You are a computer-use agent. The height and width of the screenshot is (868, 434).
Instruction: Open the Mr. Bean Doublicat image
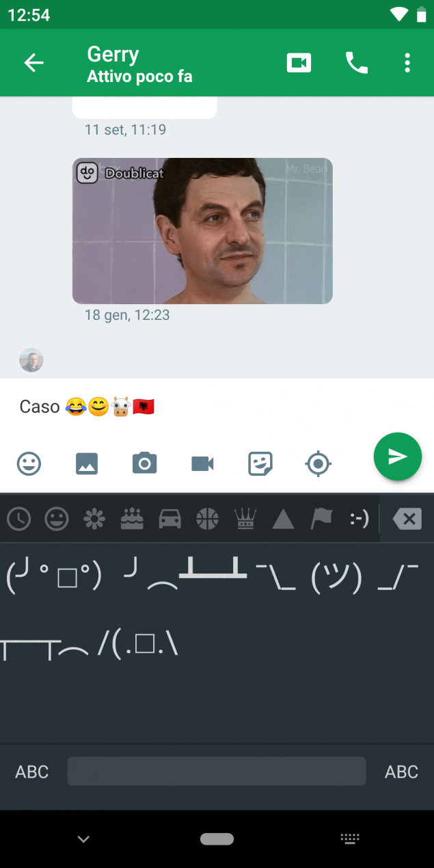[x=202, y=231]
